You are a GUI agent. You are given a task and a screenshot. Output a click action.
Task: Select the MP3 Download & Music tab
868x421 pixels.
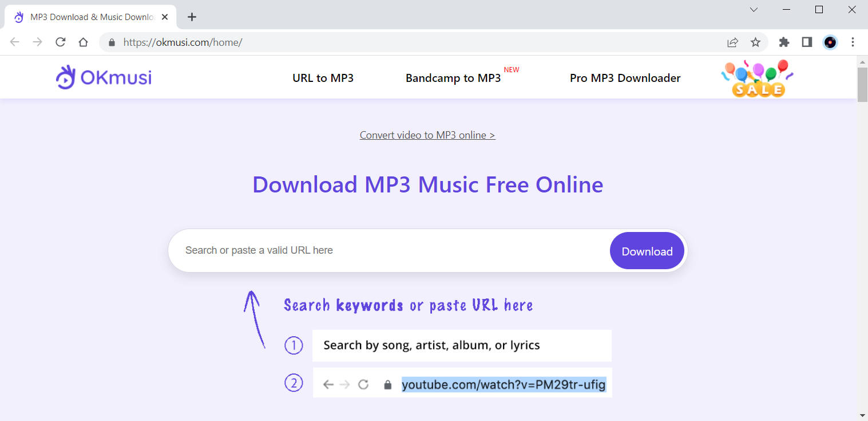92,17
